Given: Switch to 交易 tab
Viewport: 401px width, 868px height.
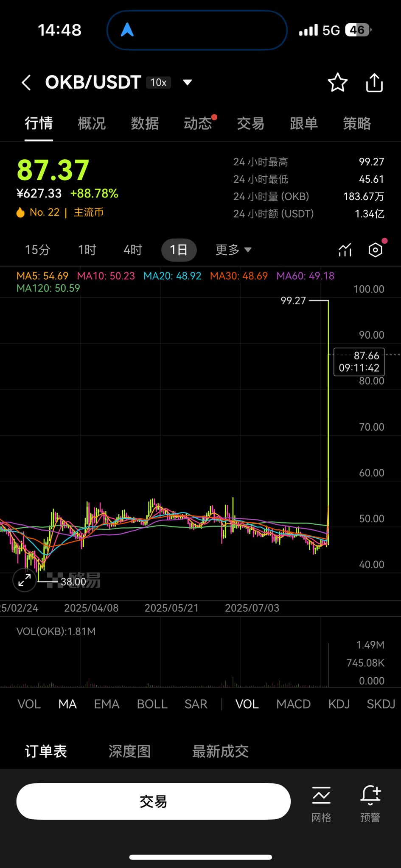Looking at the screenshot, I should 251,123.
